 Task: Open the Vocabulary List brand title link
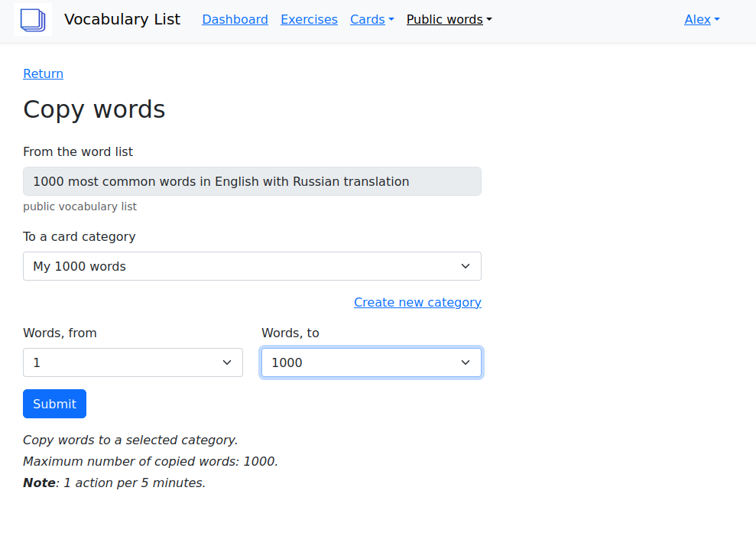point(122,20)
